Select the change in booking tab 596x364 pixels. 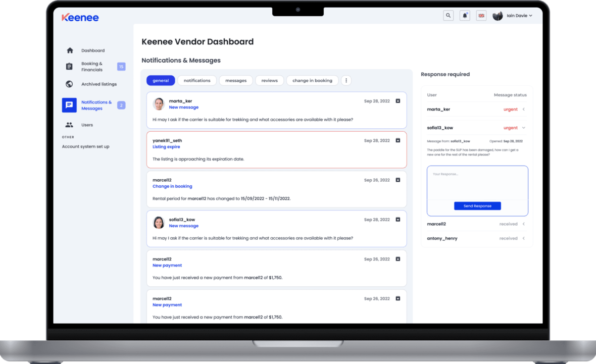[x=313, y=81]
